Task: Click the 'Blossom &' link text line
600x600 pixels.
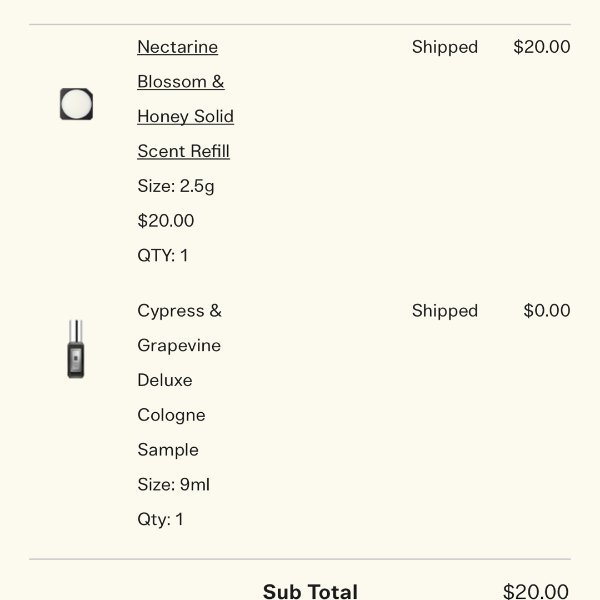Action: tap(181, 82)
